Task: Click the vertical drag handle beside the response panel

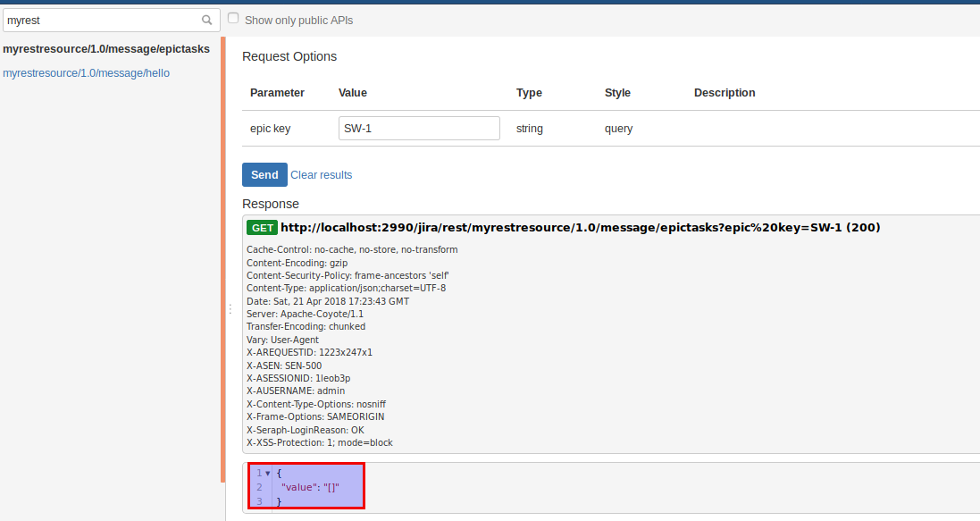Action: [x=230, y=308]
